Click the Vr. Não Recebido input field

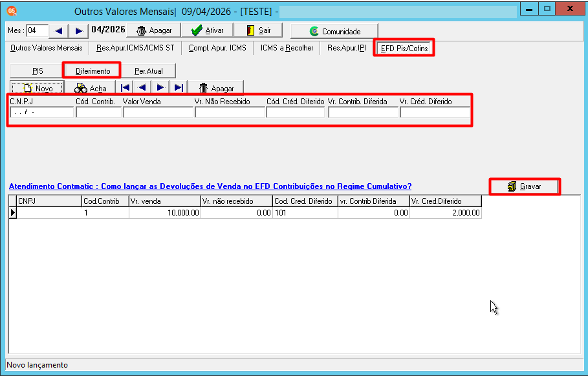(230, 112)
